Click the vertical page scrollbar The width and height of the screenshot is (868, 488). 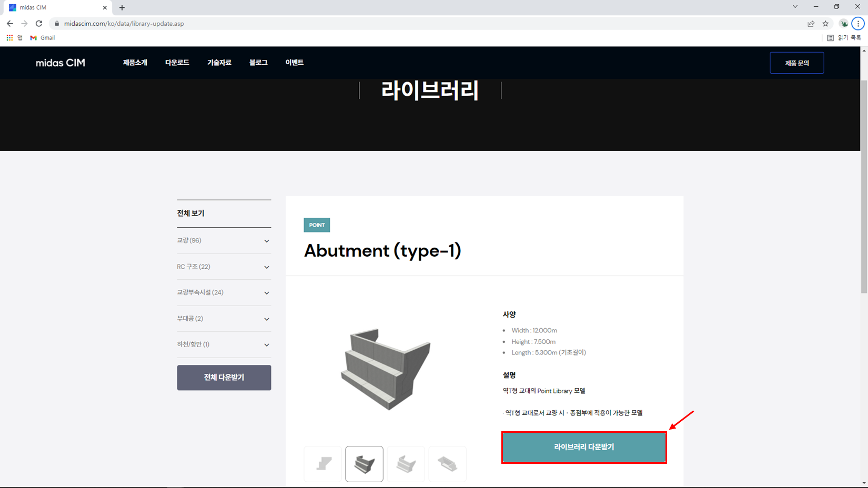[864, 187]
